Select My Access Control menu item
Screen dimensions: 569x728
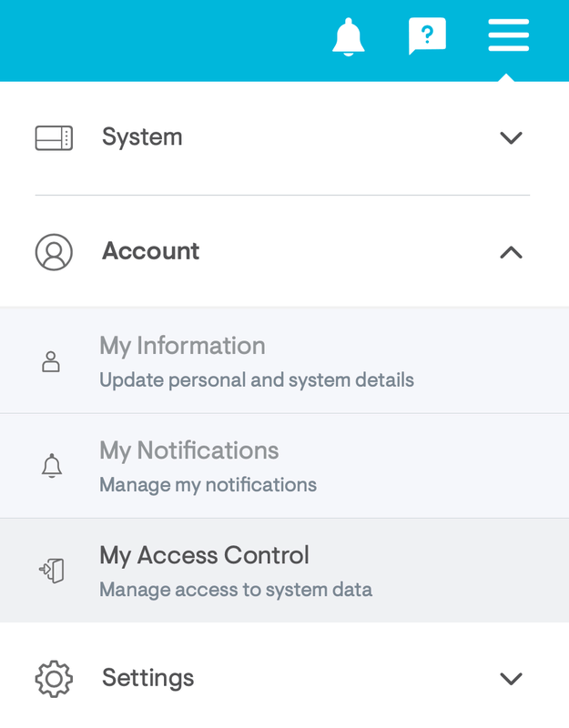click(x=204, y=556)
